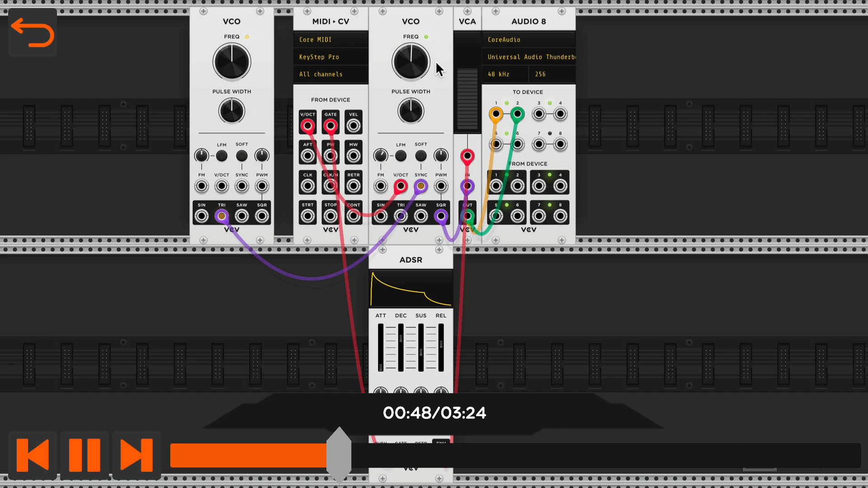Viewport: 868px width, 488px height.
Task: Click the left VCO PULSE WIDTH knob
Action: (x=231, y=111)
